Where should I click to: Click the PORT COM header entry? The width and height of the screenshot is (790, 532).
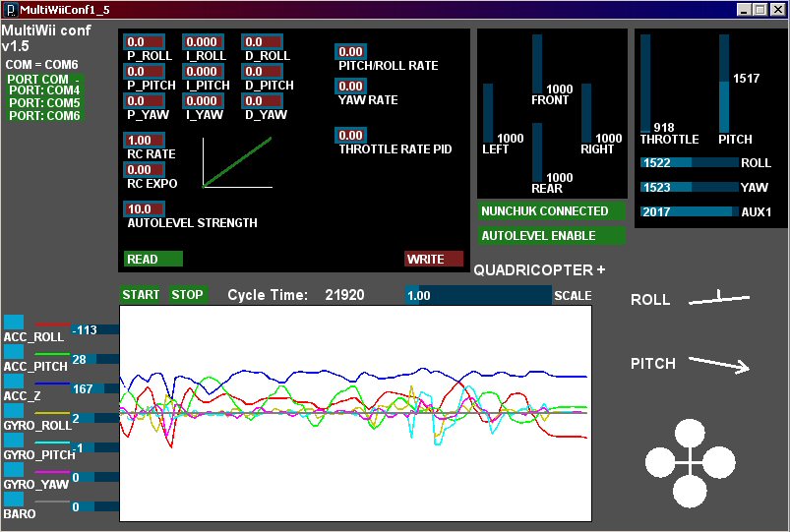[44, 79]
